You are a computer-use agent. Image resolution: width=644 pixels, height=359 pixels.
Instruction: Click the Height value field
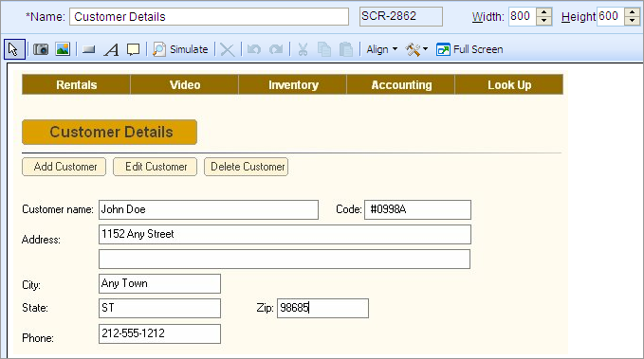610,16
